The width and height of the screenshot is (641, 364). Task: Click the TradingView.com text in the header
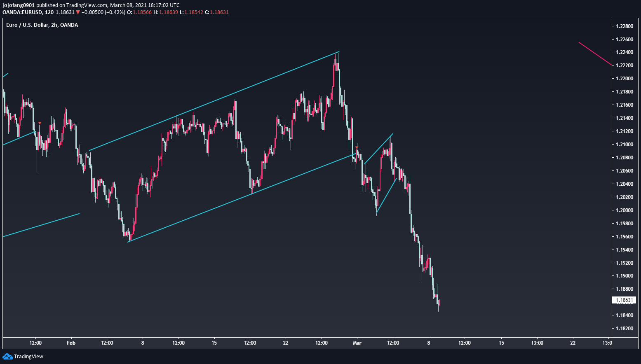[87, 5]
